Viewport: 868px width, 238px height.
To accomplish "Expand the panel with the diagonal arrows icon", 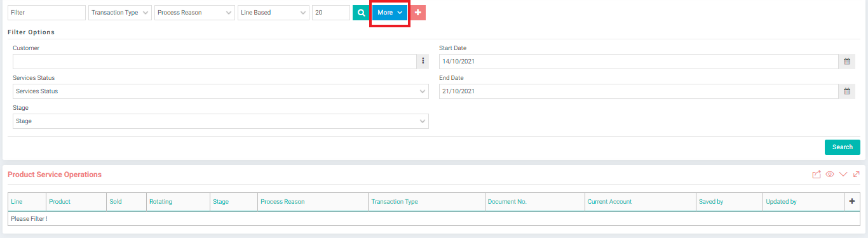I will [x=857, y=175].
